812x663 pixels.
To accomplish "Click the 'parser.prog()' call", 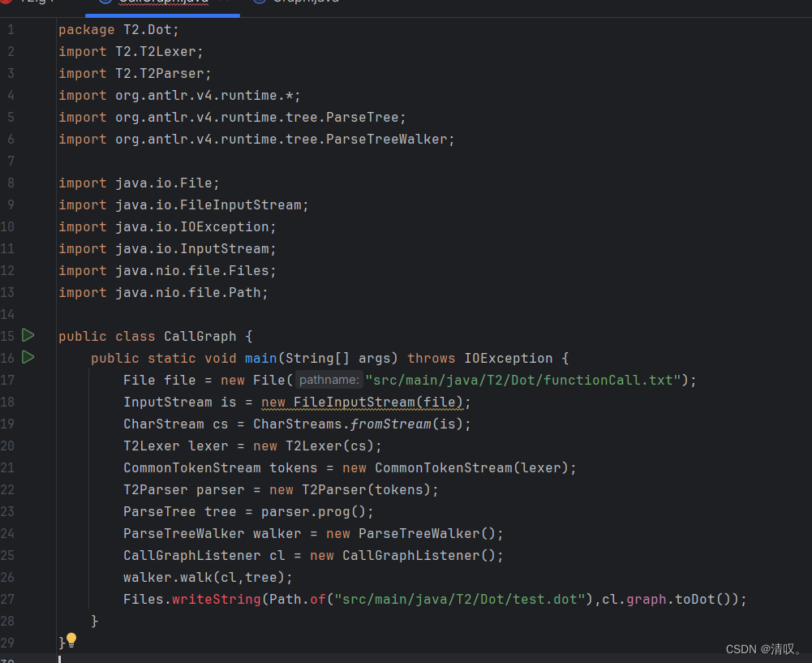I will coord(313,512).
